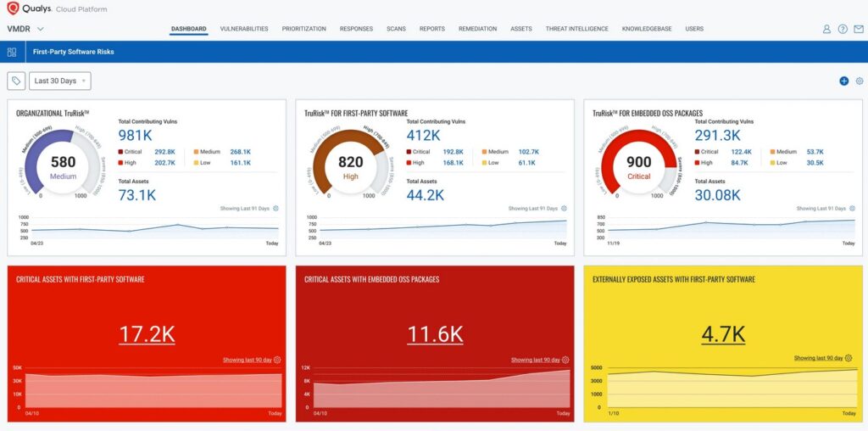
Task: Open the mail notifications icon
Action: click(x=859, y=30)
